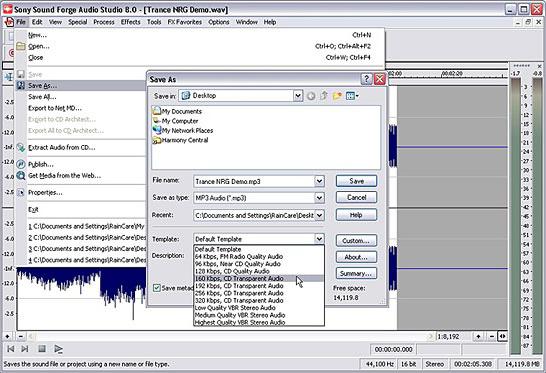546x373 pixels.
Task: Click the Stereo channels status field
Action: (435, 364)
